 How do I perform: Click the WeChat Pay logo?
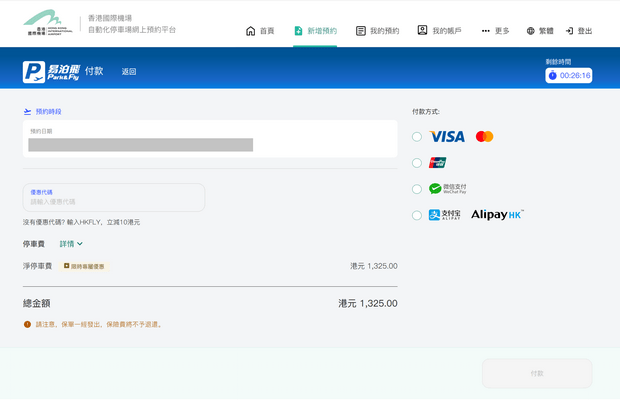(447, 189)
